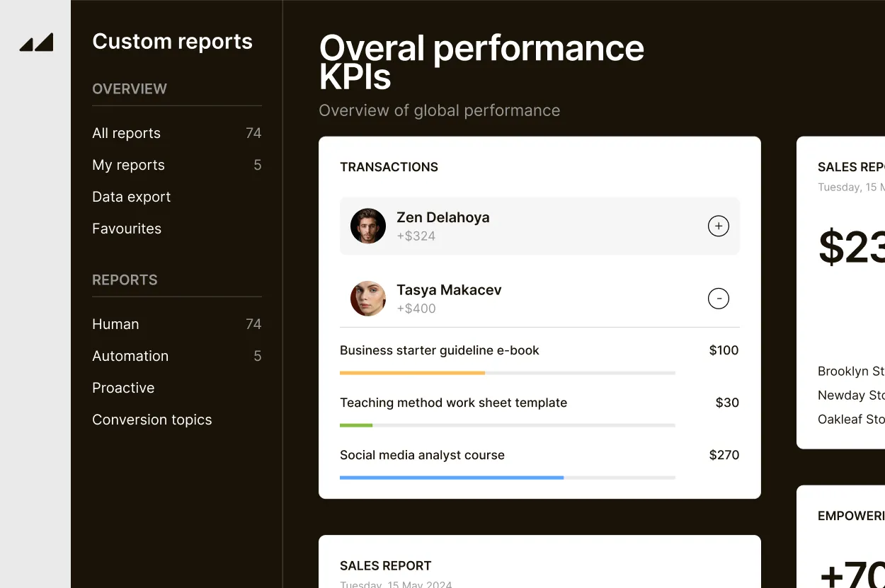Click the green work sheet progress bar
885x588 pixels.
coord(356,425)
